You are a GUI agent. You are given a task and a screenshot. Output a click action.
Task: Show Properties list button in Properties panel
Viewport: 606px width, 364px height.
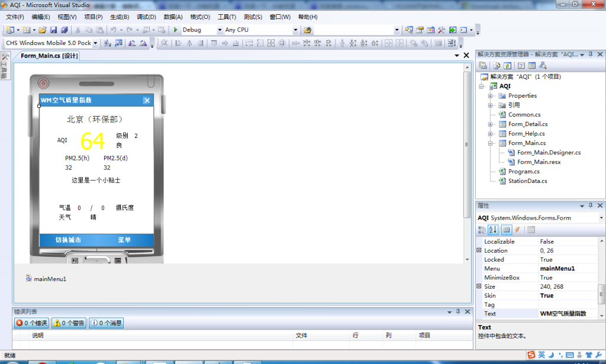point(507,230)
